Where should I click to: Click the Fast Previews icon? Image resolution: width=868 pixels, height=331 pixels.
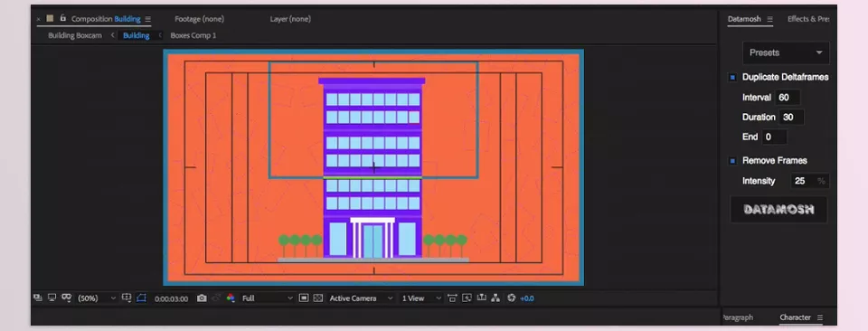[x=467, y=298]
